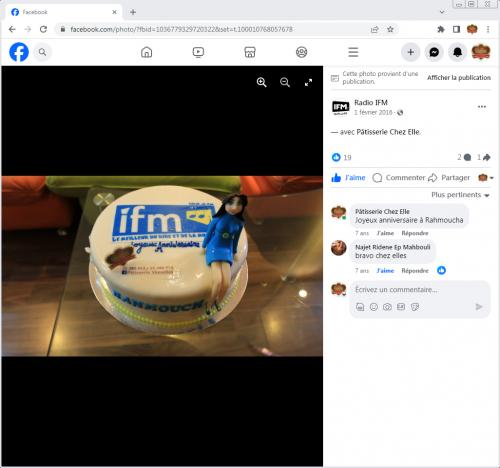Toggle J'aime on Najet Ridene's comment

pyautogui.click(x=385, y=271)
